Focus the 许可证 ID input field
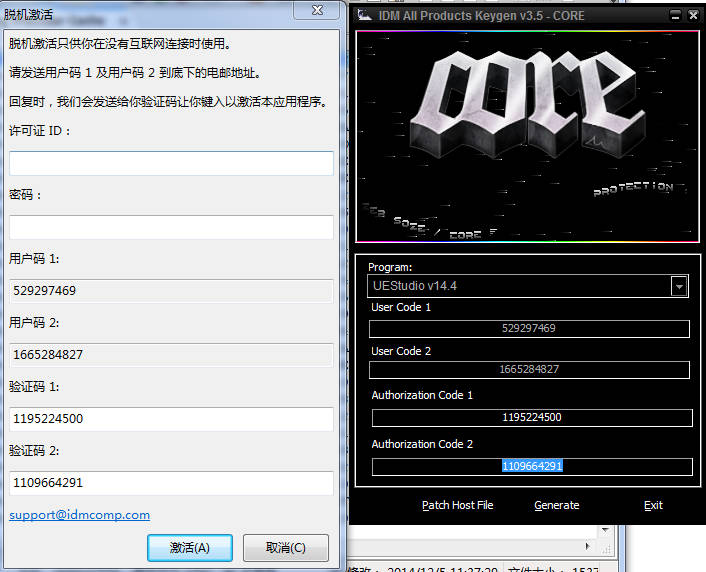This screenshot has width=706, height=572. pos(171,164)
